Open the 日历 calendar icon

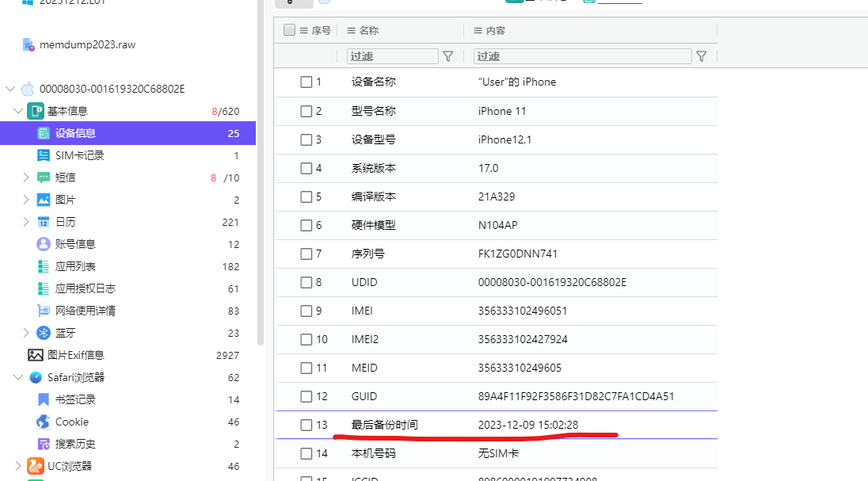[44, 222]
